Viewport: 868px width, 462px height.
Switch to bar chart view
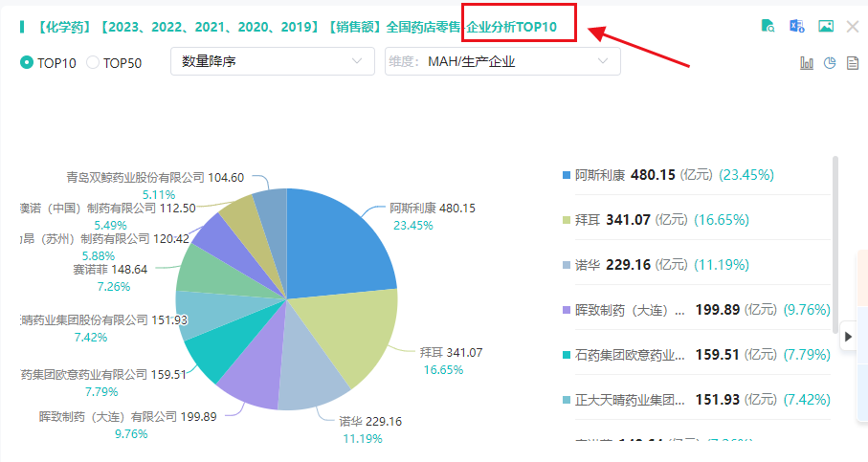pos(807,63)
